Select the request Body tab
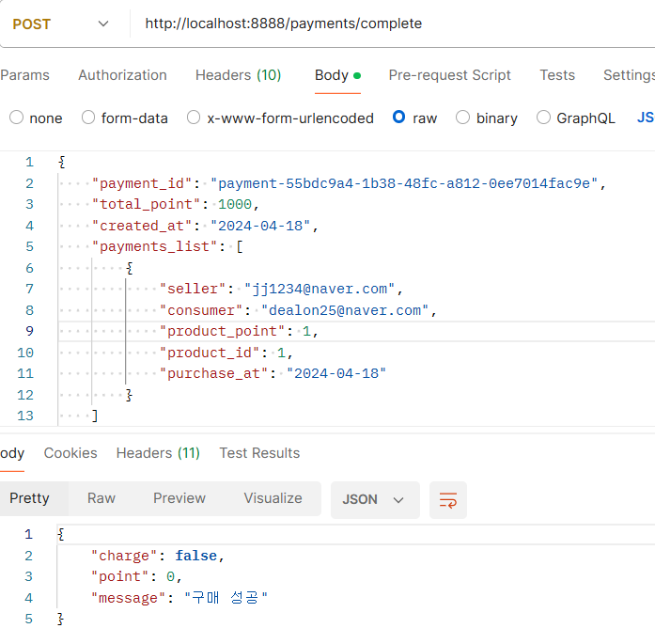This screenshot has width=655, height=644. (x=337, y=75)
